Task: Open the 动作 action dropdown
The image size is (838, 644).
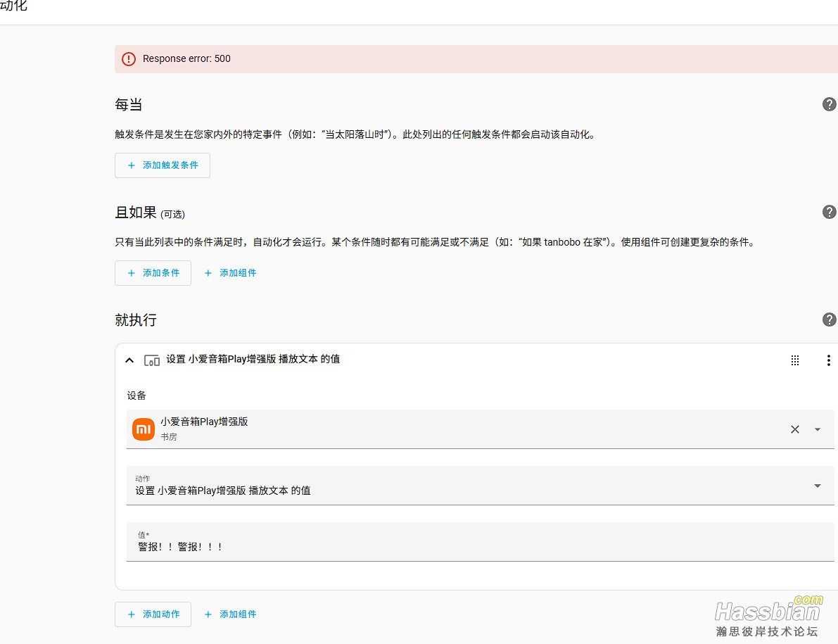Action: (x=480, y=485)
